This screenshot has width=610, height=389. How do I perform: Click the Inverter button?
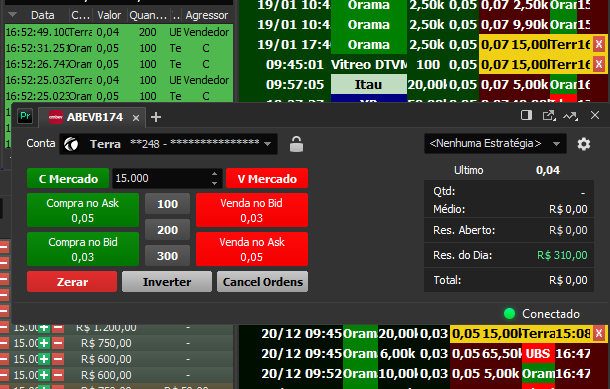[x=167, y=282]
